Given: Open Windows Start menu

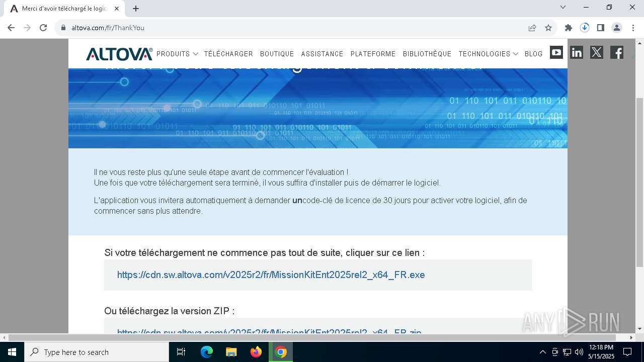Looking at the screenshot, I should tap(12, 352).
